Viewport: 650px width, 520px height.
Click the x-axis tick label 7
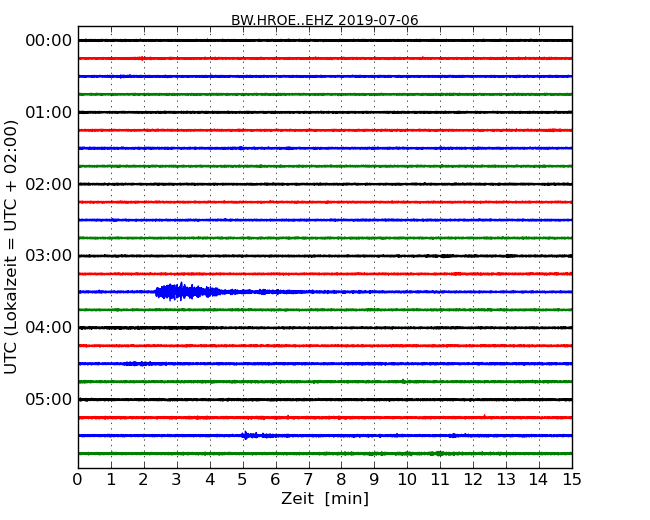click(308, 480)
